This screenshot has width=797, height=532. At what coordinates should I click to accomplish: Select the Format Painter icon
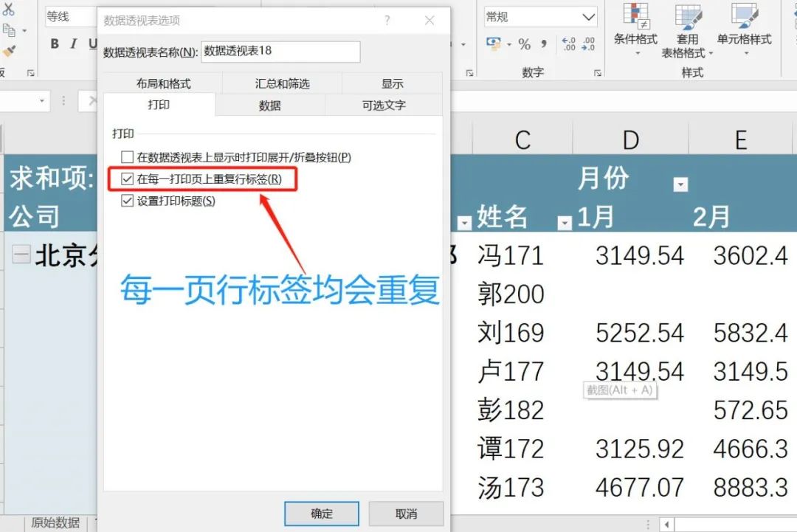pyautogui.click(x=9, y=52)
